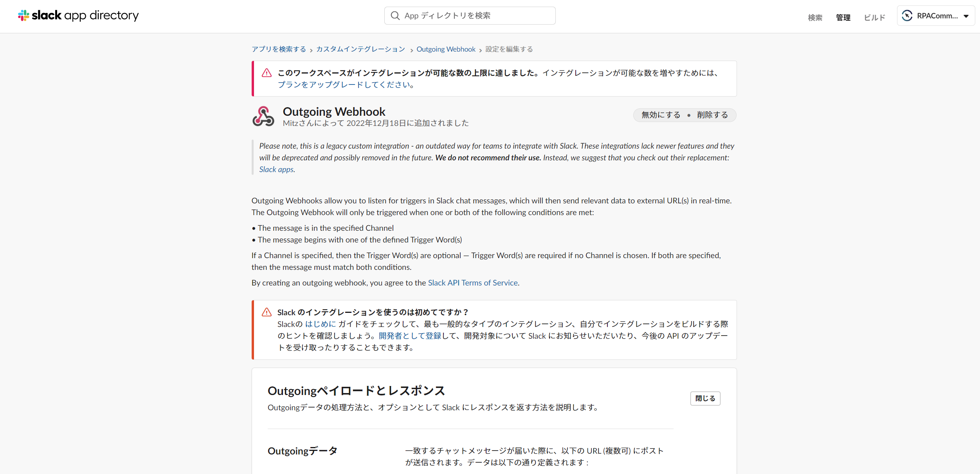Click the search magnifier icon
980x474 pixels.
pyautogui.click(x=395, y=15)
